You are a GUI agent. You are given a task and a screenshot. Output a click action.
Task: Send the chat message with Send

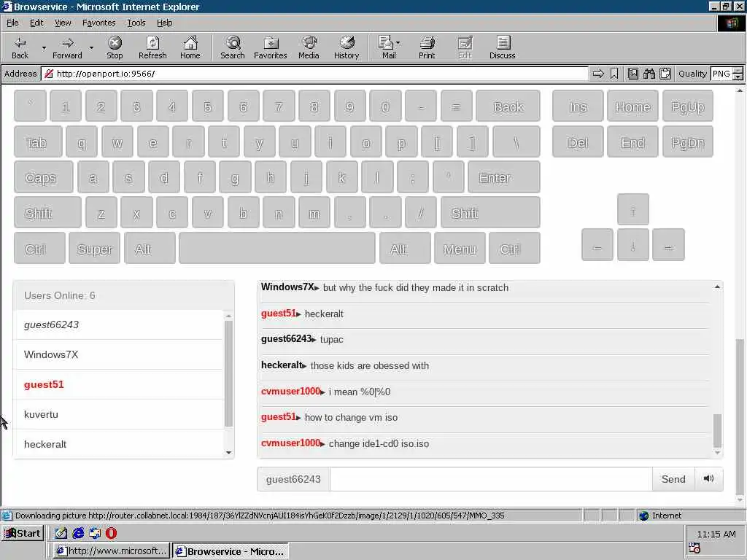pos(673,478)
